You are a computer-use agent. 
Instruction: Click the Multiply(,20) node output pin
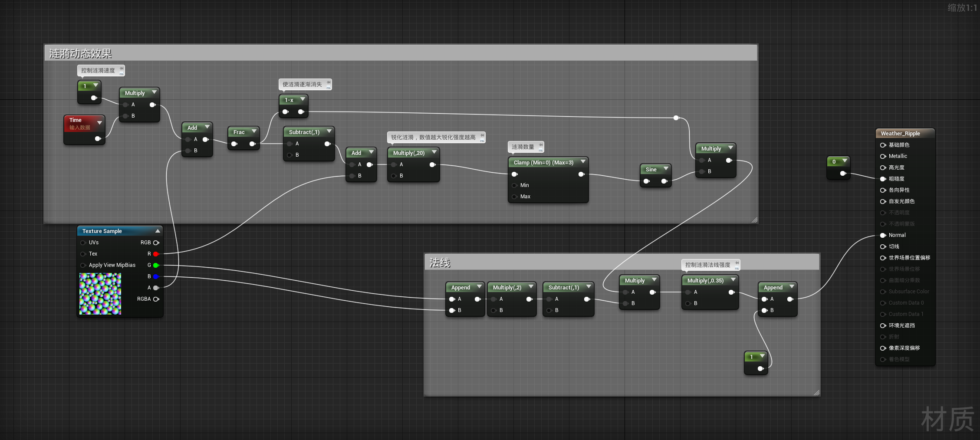click(x=432, y=164)
